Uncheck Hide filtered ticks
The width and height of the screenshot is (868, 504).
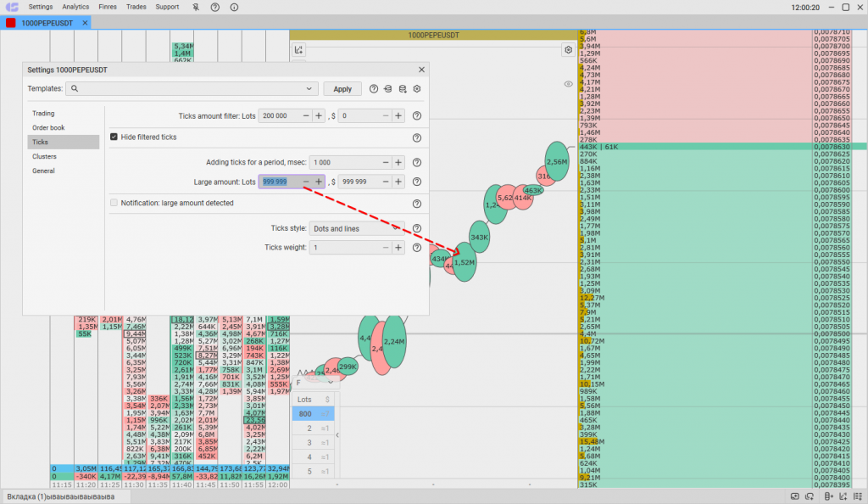(x=114, y=137)
